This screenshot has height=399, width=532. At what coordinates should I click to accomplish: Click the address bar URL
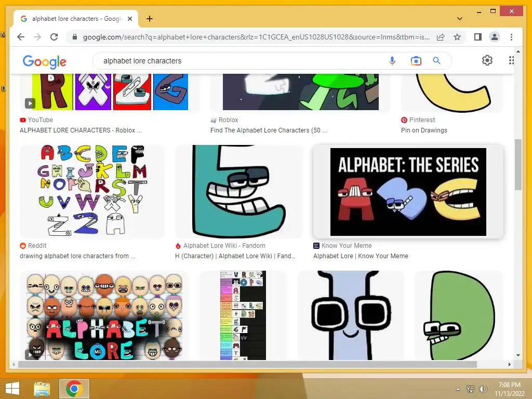[256, 37]
